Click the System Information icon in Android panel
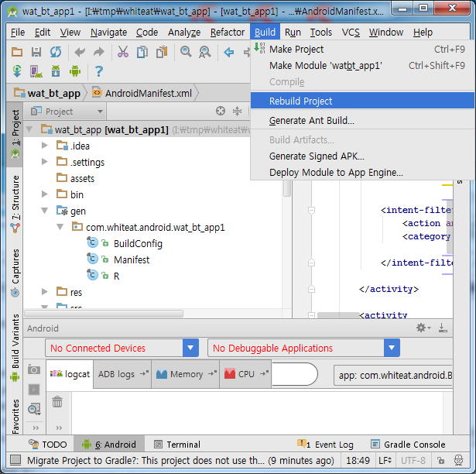 point(34,409)
